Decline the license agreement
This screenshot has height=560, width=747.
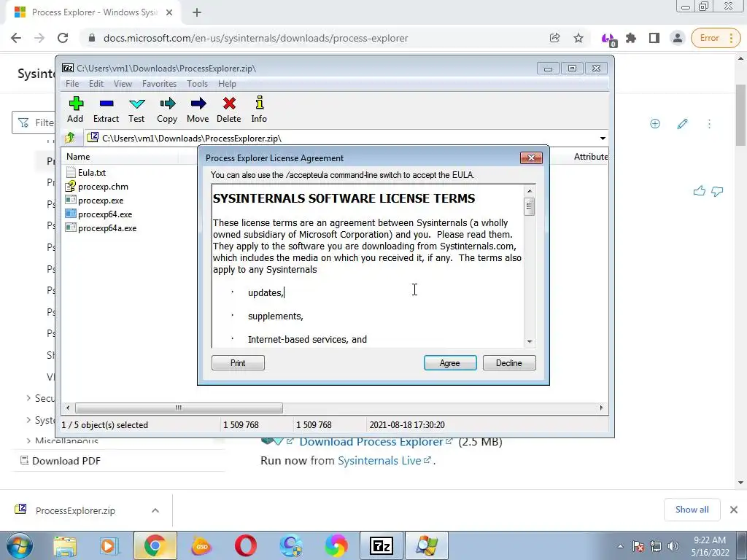click(x=509, y=363)
